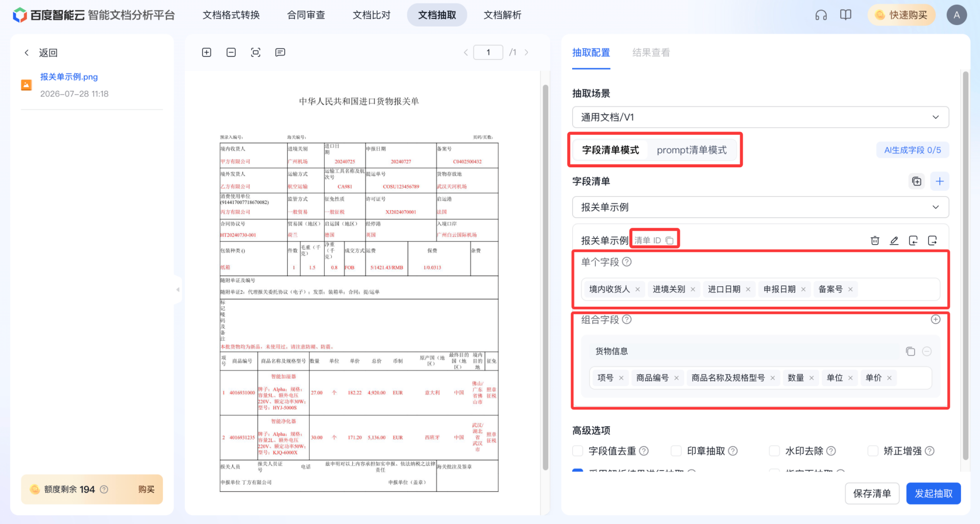Image resolution: width=980 pixels, height=524 pixels.
Task: Add new field list plus icon
Action: 940,181
